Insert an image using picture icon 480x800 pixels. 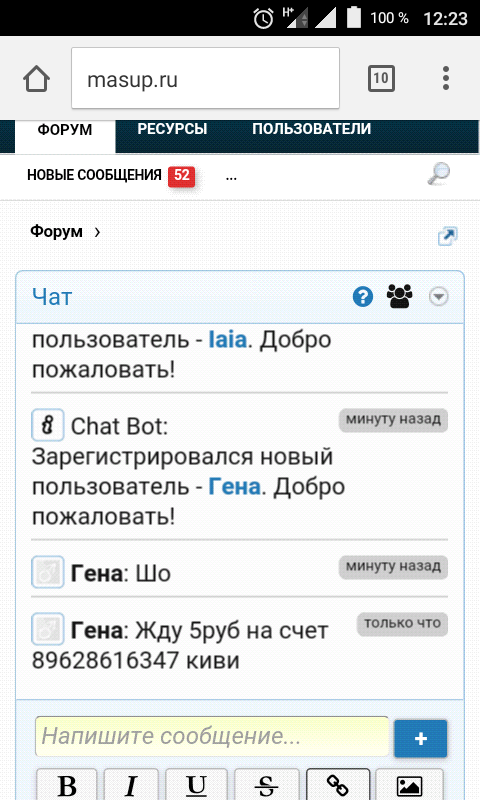(410, 784)
